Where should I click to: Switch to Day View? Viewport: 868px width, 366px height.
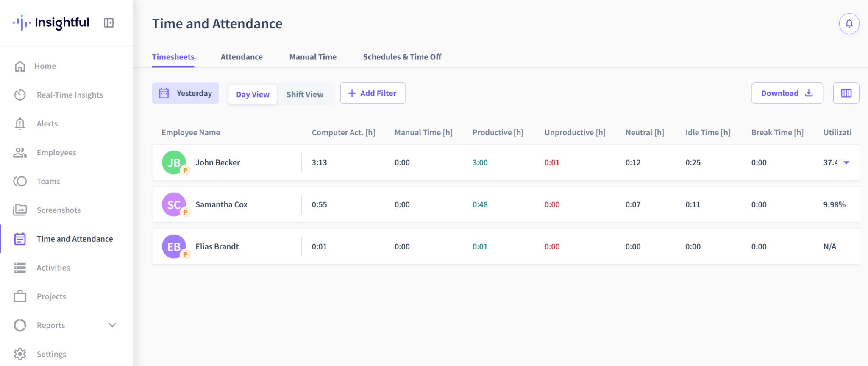coord(253,95)
